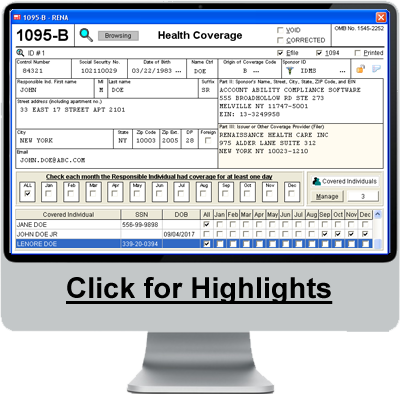Click the Covered Individuals people icon

click(316, 181)
